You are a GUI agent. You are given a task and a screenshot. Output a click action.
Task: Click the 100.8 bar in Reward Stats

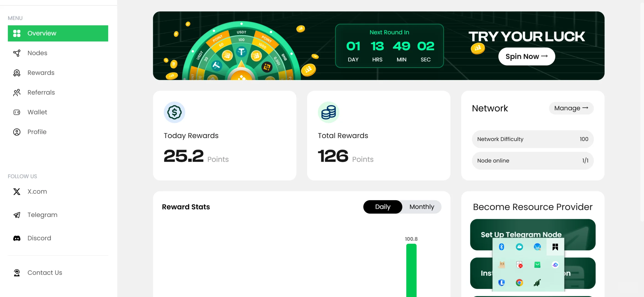coord(411,269)
